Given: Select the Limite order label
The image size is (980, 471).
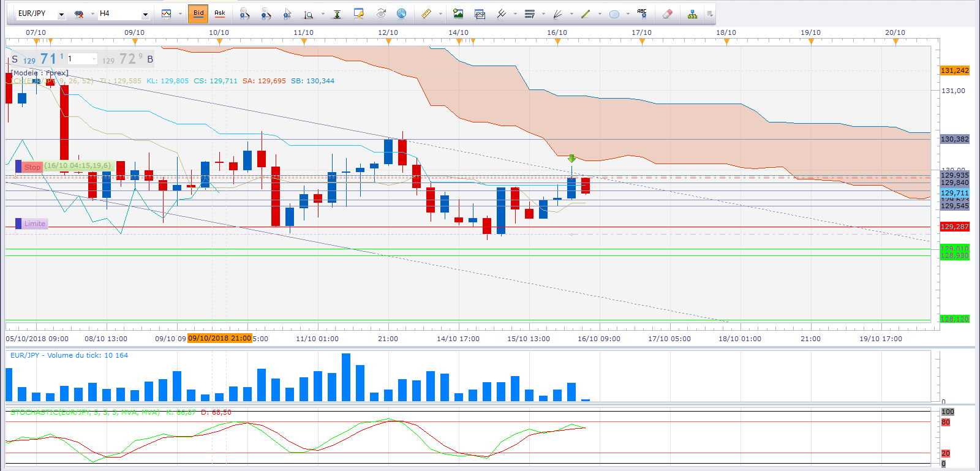Looking at the screenshot, I should pos(35,224).
